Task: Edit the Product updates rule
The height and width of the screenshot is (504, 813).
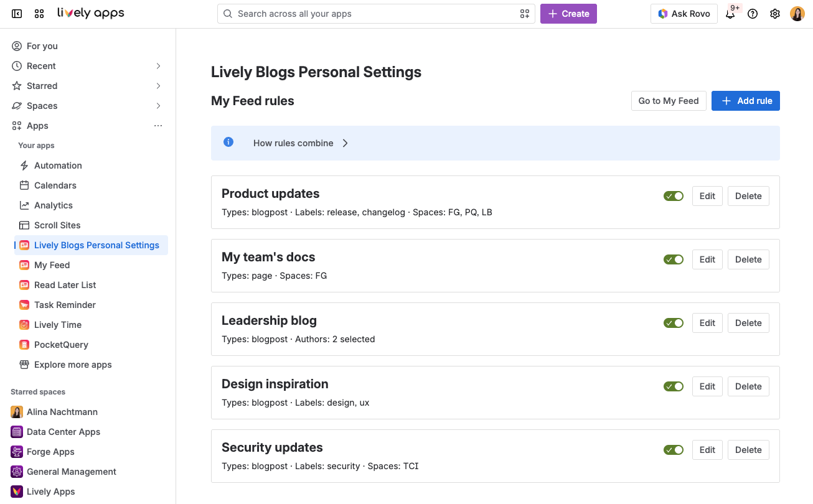Action: [x=707, y=196]
